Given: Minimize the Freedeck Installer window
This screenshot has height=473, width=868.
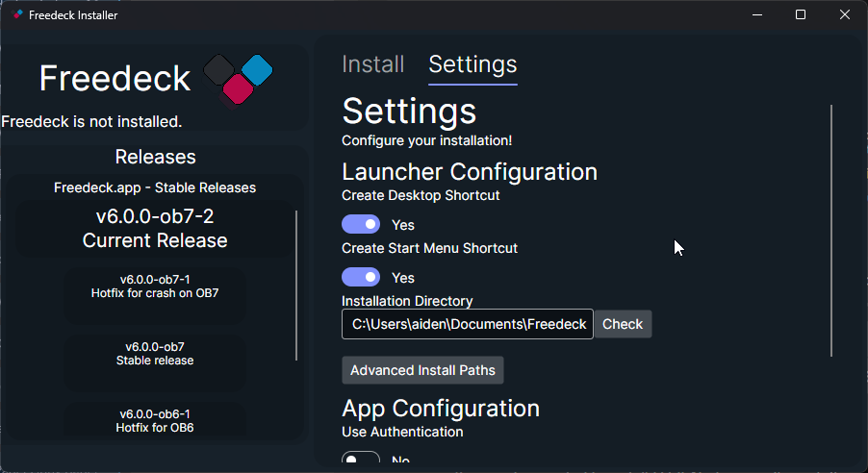Looking at the screenshot, I should [x=757, y=15].
